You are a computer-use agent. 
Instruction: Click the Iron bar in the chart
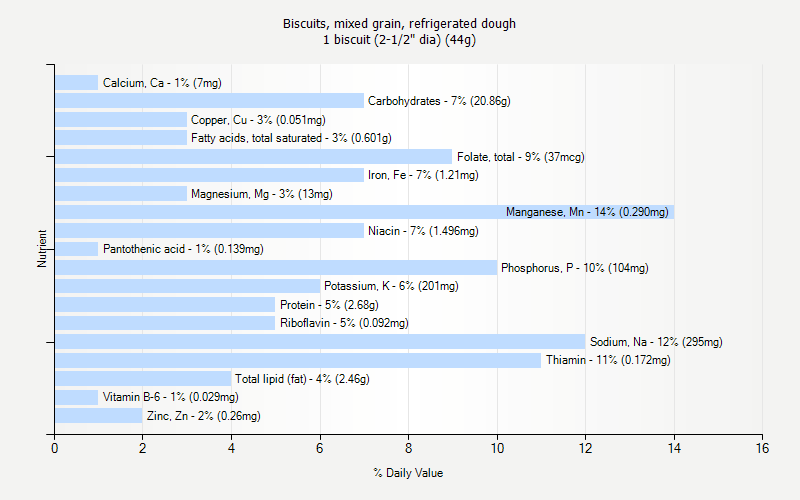(209, 175)
